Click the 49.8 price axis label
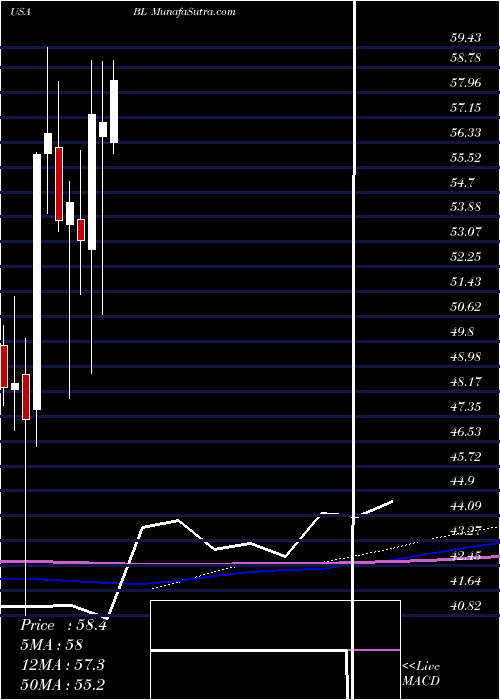The image size is (500, 700). tap(463, 332)
